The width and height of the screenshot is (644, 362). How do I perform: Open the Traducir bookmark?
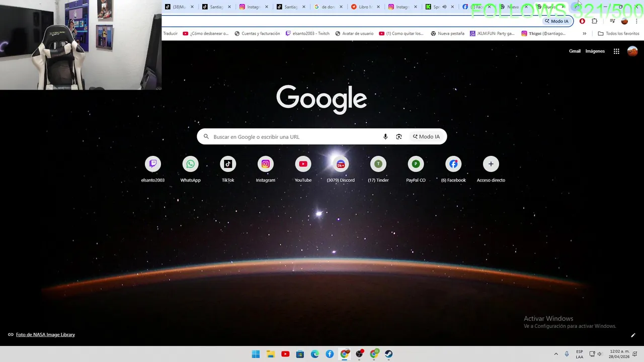[x=171, y=34]
